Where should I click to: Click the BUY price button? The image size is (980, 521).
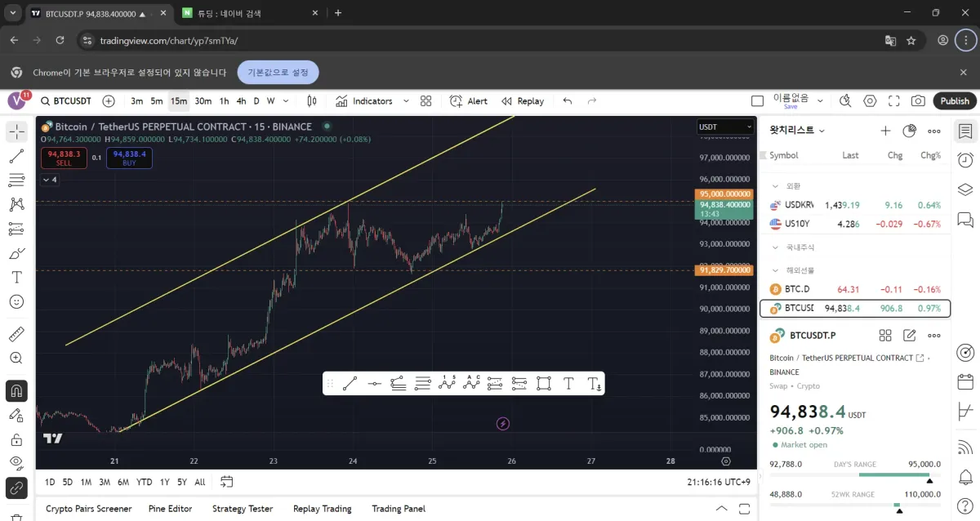[129, 158]
